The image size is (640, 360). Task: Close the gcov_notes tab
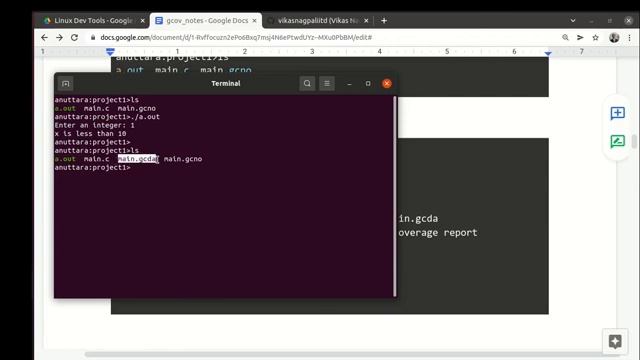254,20
